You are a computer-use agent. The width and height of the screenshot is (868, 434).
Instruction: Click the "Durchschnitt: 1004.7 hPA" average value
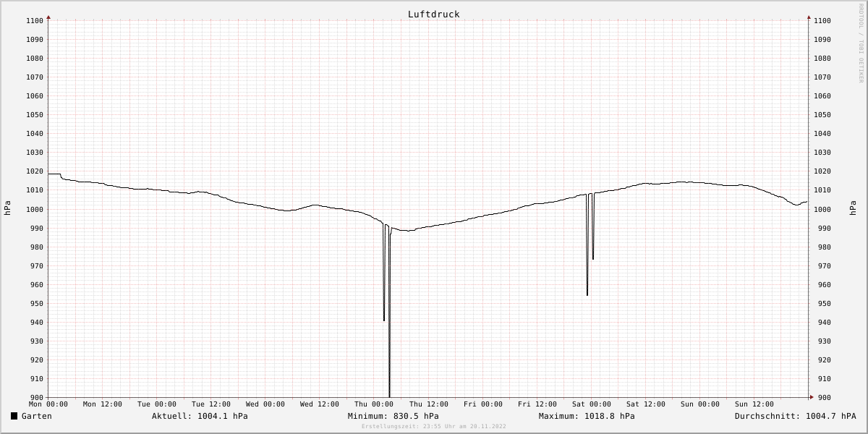tap(796, 416)
